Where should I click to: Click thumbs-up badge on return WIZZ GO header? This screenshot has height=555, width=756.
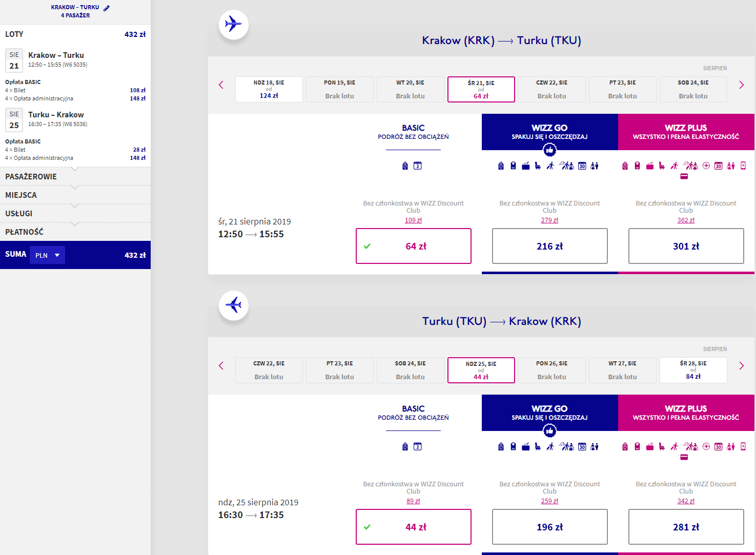tap(549, 431)
